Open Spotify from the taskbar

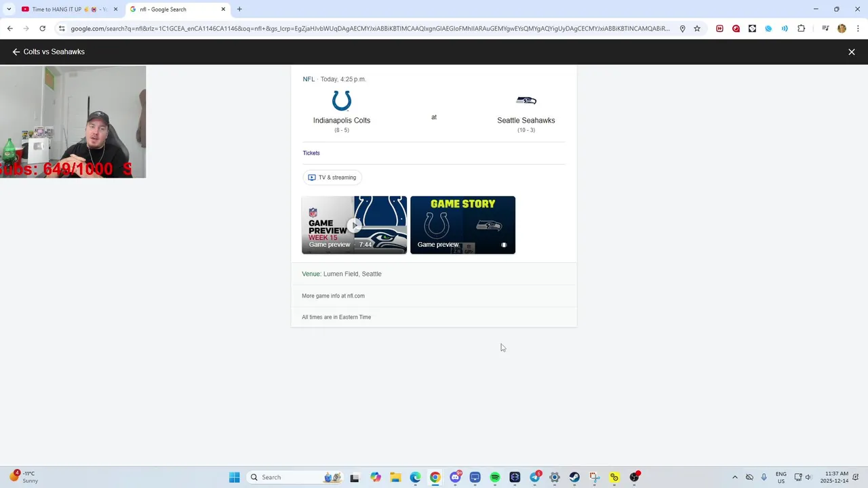point(495,477)
